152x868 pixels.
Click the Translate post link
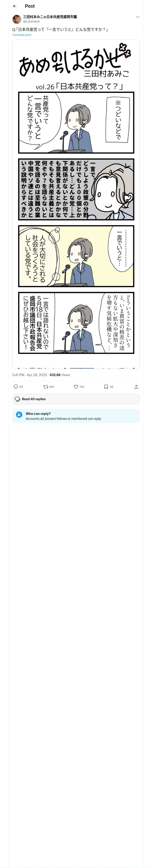point(22,35)
